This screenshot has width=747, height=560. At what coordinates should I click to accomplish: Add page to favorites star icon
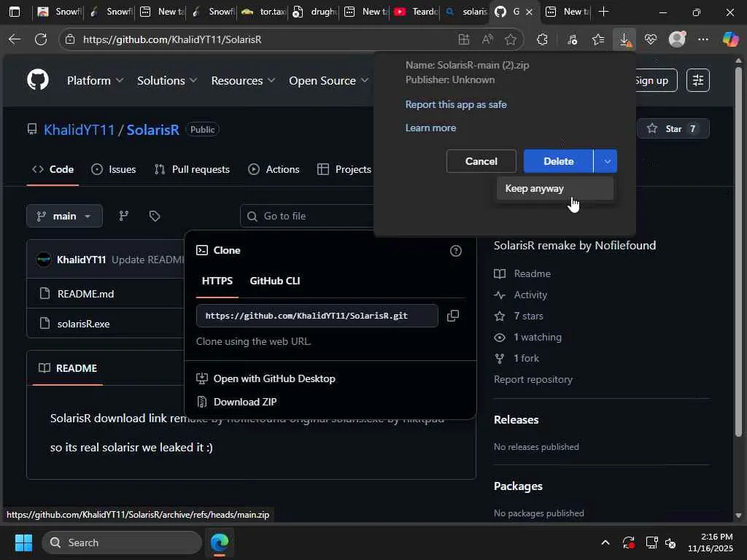point(510,39)
